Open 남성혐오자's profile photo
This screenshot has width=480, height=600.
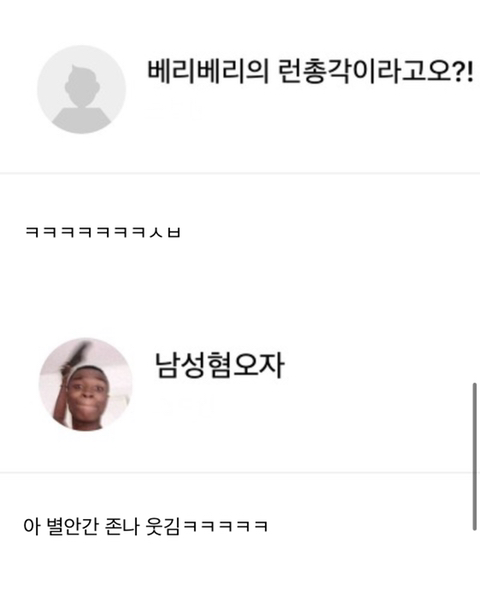click(86, 384)
